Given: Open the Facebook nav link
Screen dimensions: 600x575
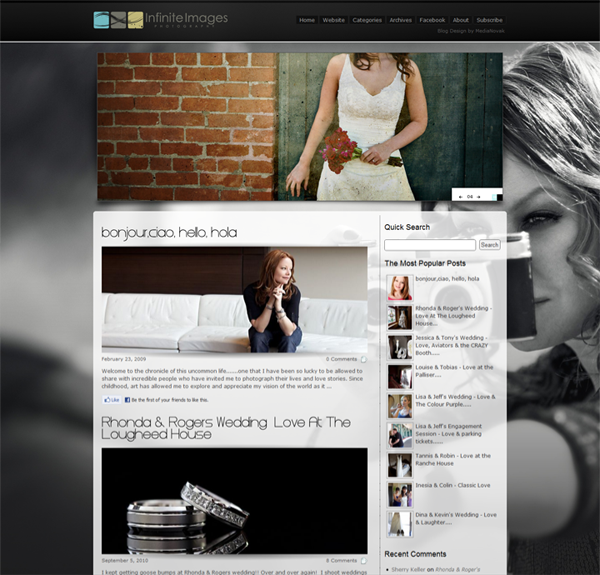Looking at the screenshot, I should [432, 20].
